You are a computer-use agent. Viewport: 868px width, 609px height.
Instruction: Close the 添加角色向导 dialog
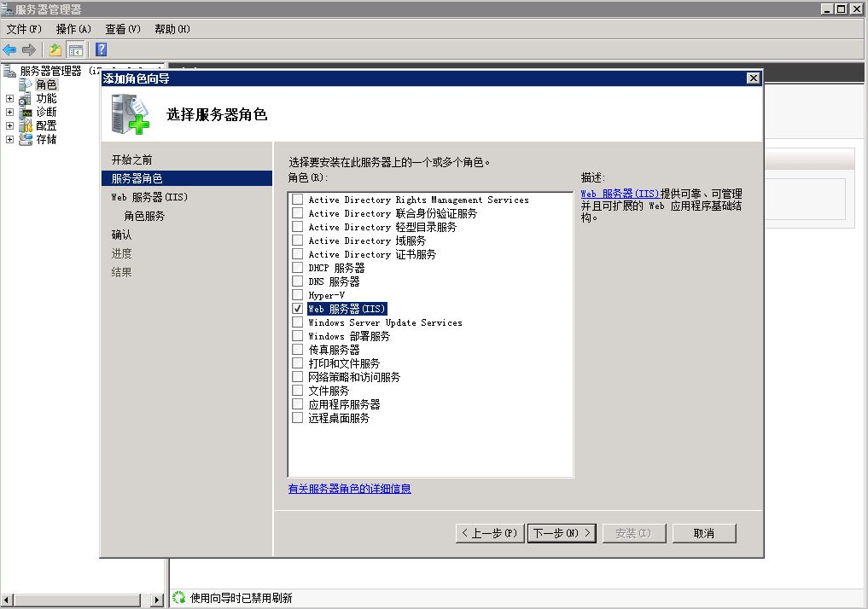(x=753, y=78)
